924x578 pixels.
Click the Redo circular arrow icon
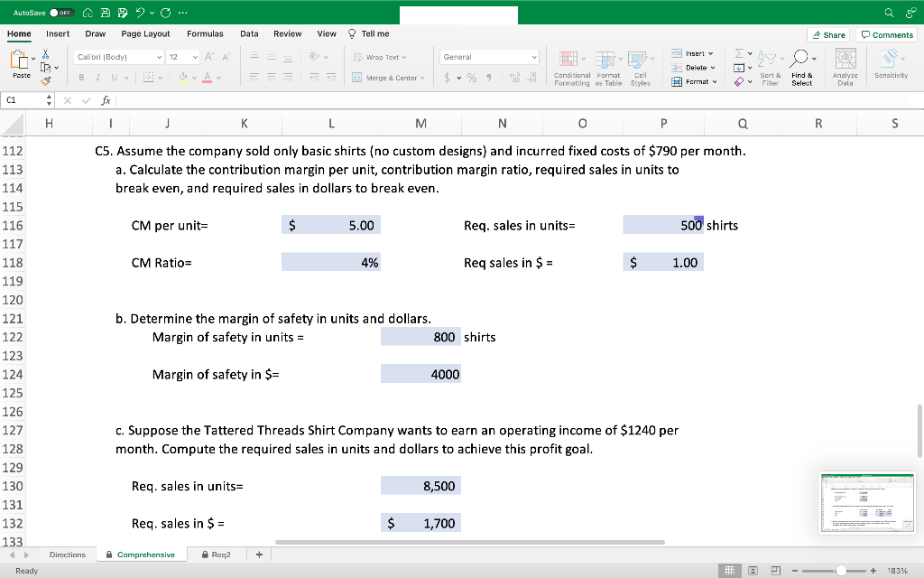pyautogui.click(x=166, y=13)
